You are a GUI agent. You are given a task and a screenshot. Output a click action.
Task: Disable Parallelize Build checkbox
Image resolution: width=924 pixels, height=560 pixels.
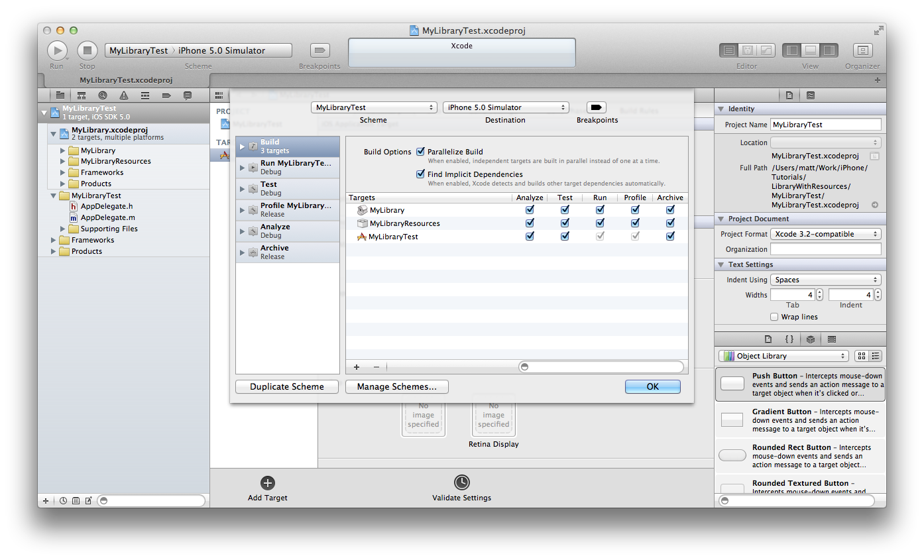[x=420, y=152]
